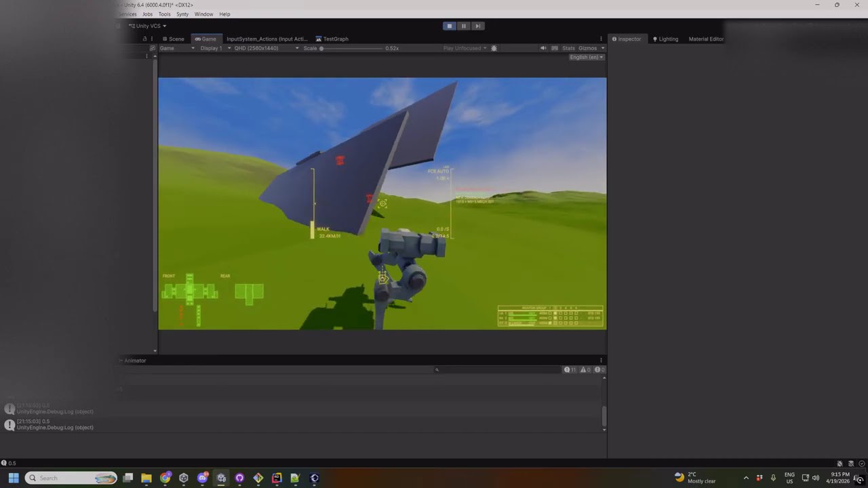Open the Animator panel tab
Screen dimensions: 868x488
(133, 361)
